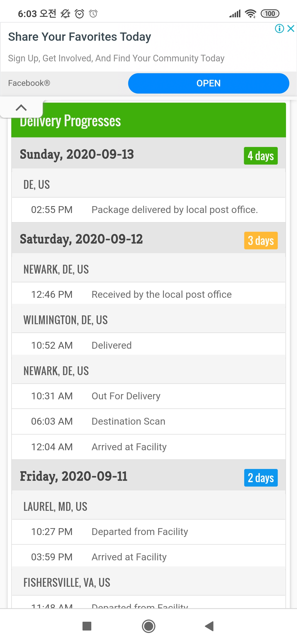Select the Saturday, 2020-09-12 date header
The height and width of the screenshot is (644, 297).
[x=81, y=239]
